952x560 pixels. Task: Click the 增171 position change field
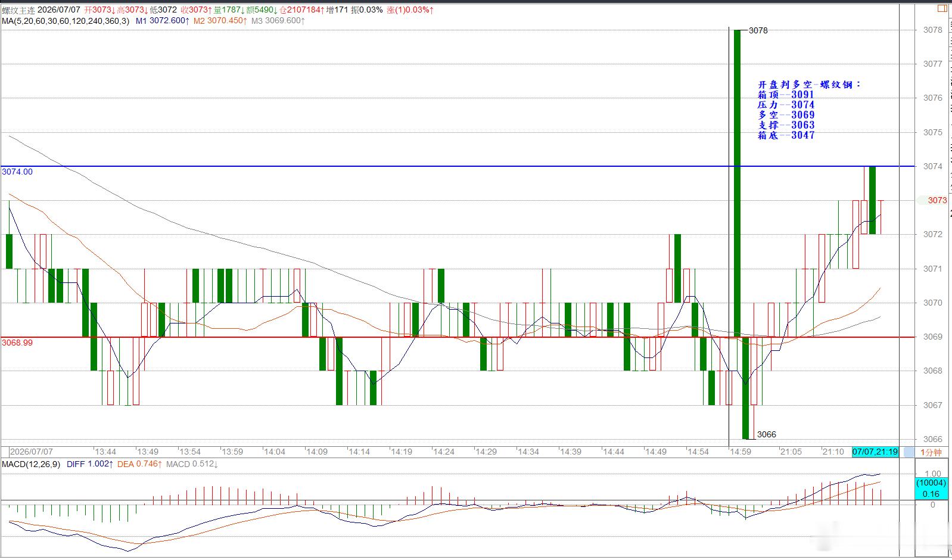coord(337,10)
